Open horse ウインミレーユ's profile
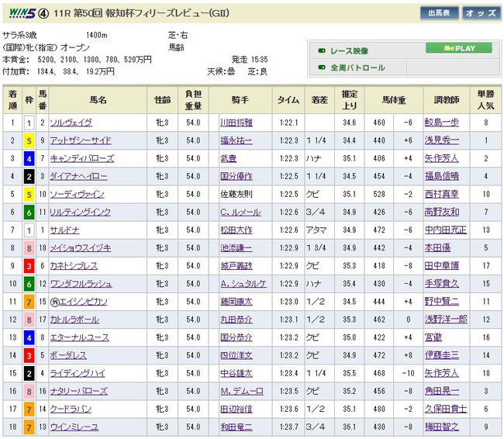The image size is (504, 439). [74, 427]
